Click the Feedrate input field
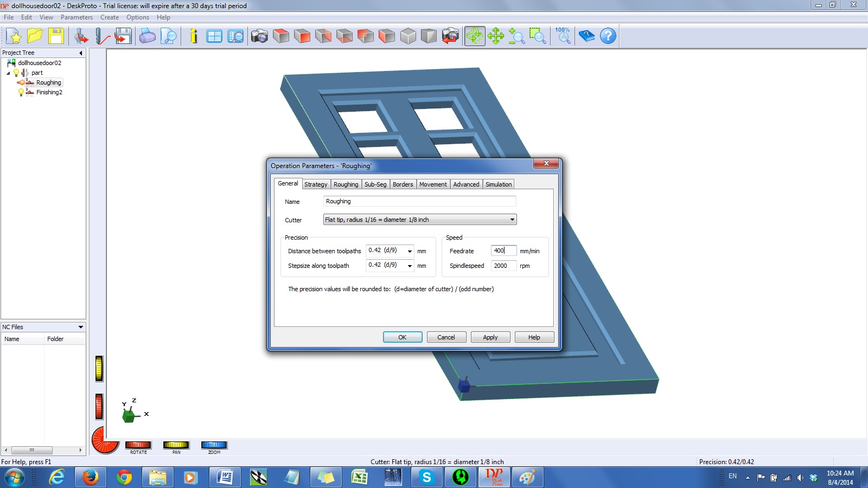Viewport: 868px width, 488px height. pos(504,251)
